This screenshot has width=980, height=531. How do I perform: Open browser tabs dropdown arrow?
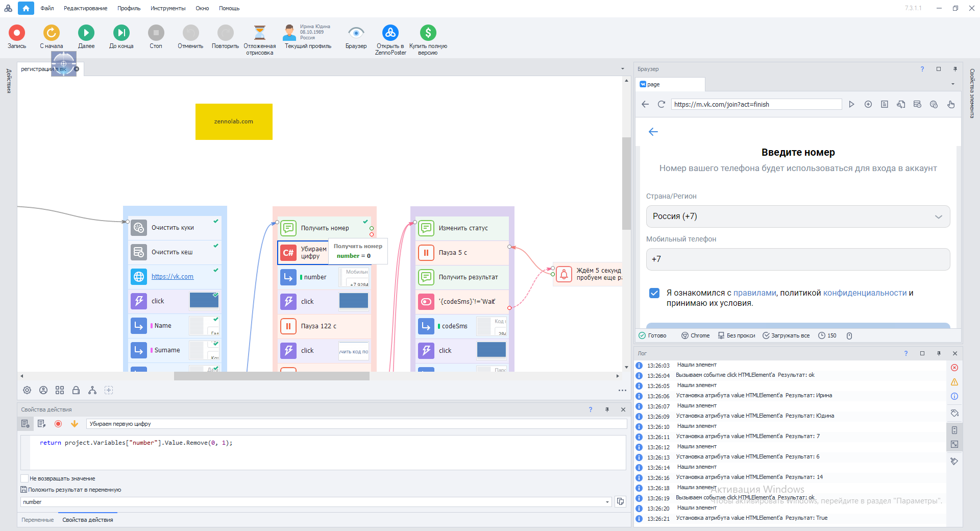pyautogui.click(x=953, y=84)
